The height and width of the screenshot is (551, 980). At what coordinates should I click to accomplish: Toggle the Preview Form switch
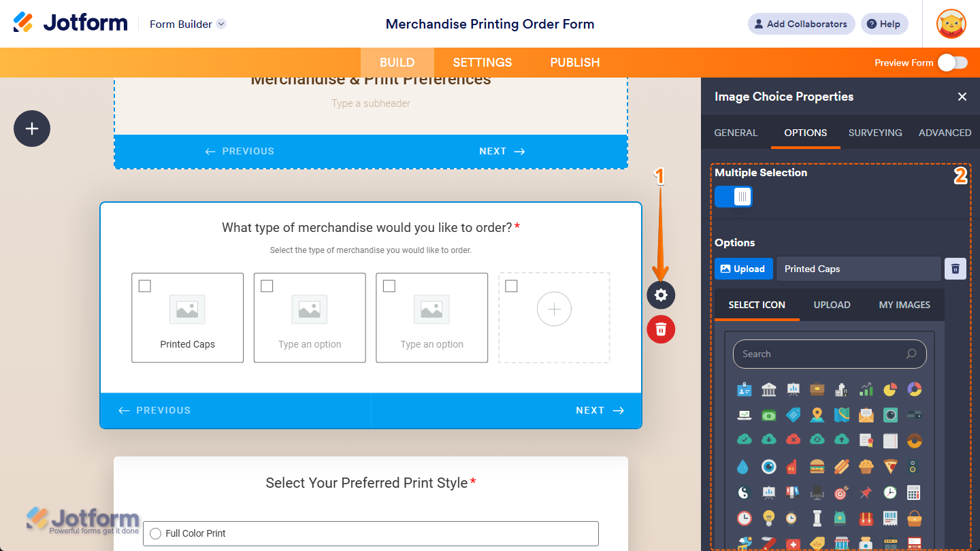click(x=953, y=63)
